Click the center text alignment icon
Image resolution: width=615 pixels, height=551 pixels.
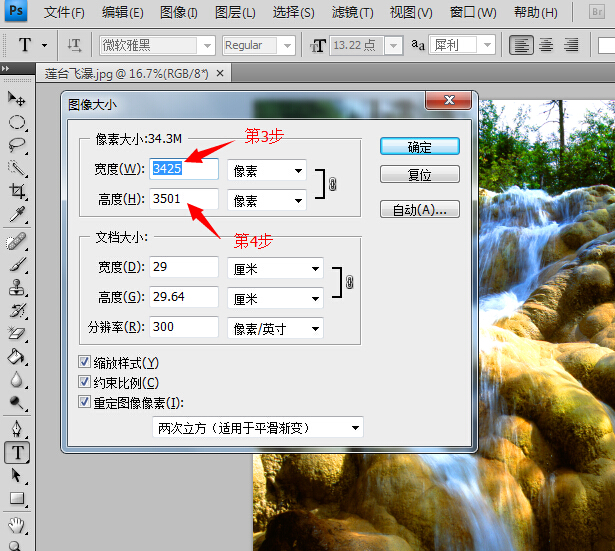[x=546, y=45]
